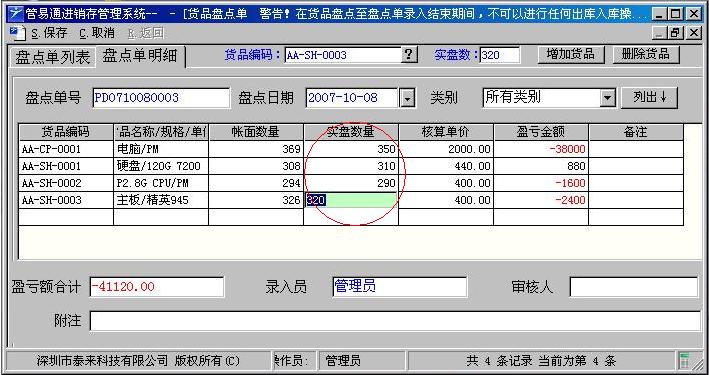The image size is (709, 375).
Task: Click the 硬盘/120G 7200 name cell
Action: 161,166
